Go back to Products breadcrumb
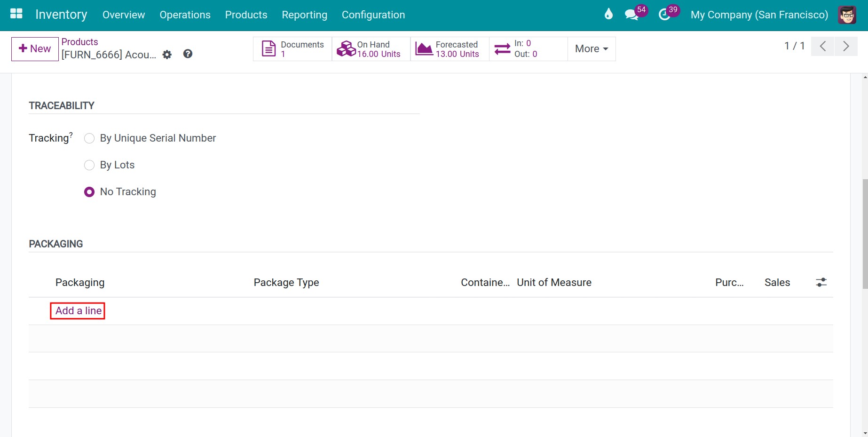This screenshot has width=868, height=437. pyautogui.click(x=79, y=42)
